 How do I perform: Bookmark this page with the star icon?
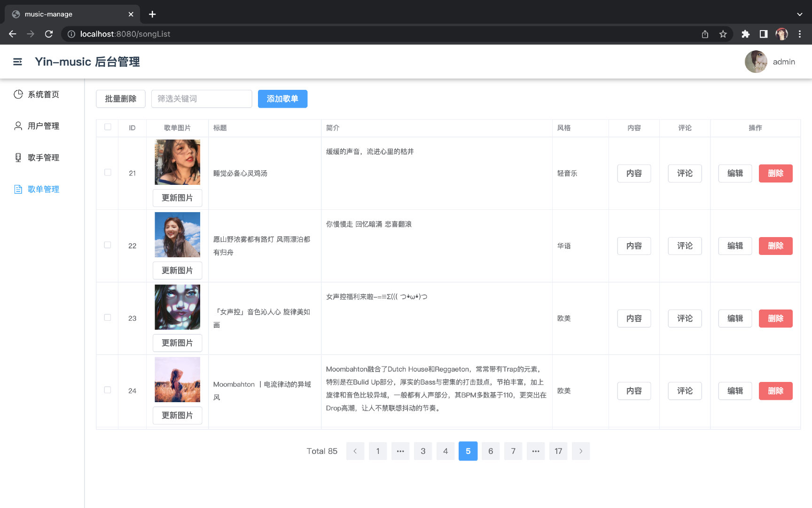[723, 34]
